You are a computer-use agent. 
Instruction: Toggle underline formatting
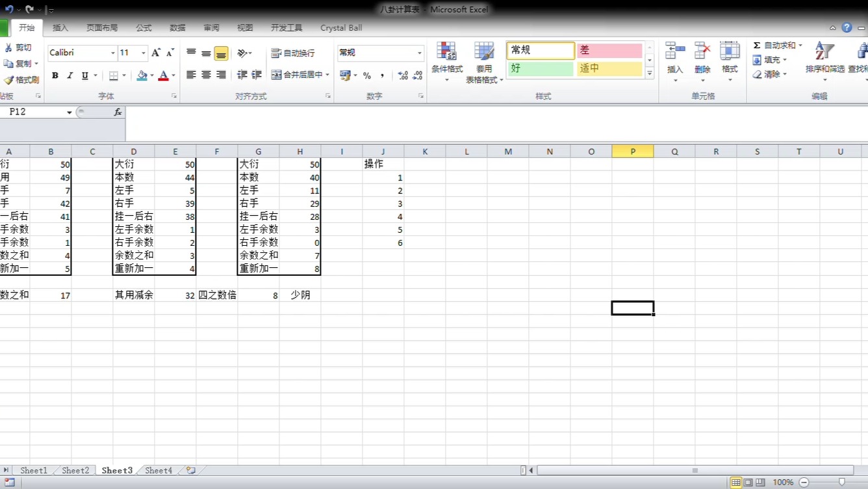click(x=85, y=75)
